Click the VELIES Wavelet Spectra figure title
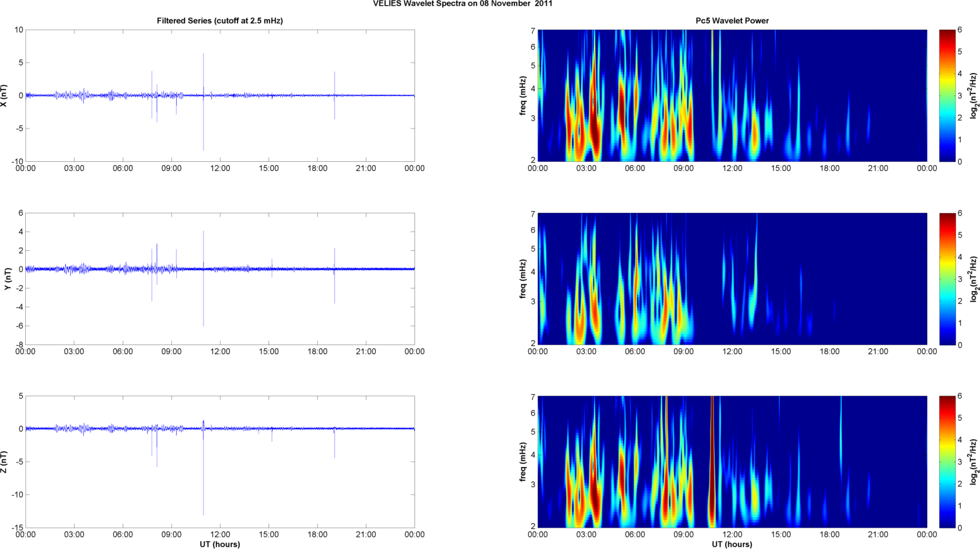 462,4
